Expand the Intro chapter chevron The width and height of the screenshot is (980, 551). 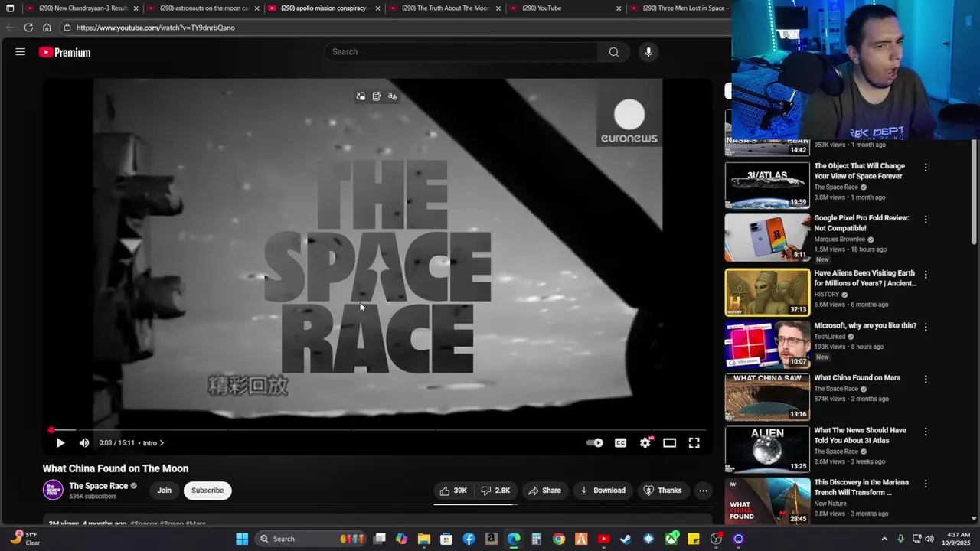tap(162, 443)
